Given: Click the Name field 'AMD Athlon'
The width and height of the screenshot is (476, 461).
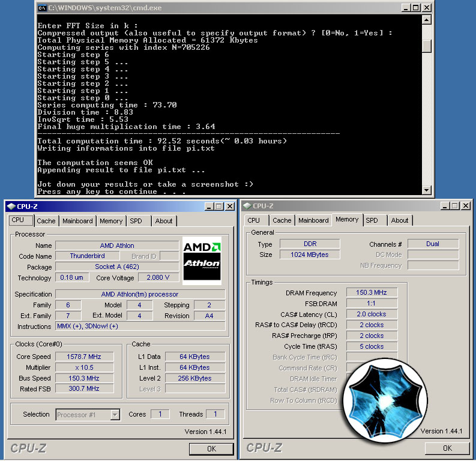Looking at the screenshot, I should click(x=117, y=246).
